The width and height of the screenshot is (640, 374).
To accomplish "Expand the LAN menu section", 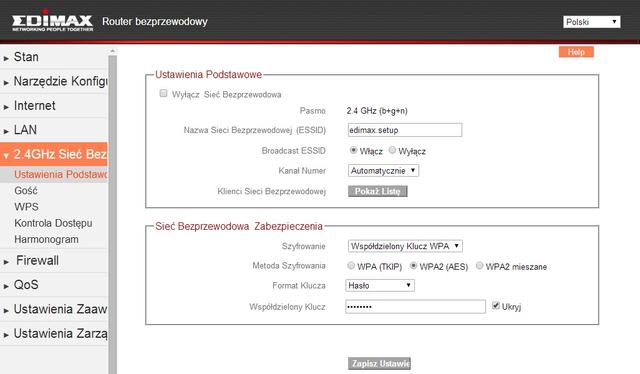I will (54, 130).
